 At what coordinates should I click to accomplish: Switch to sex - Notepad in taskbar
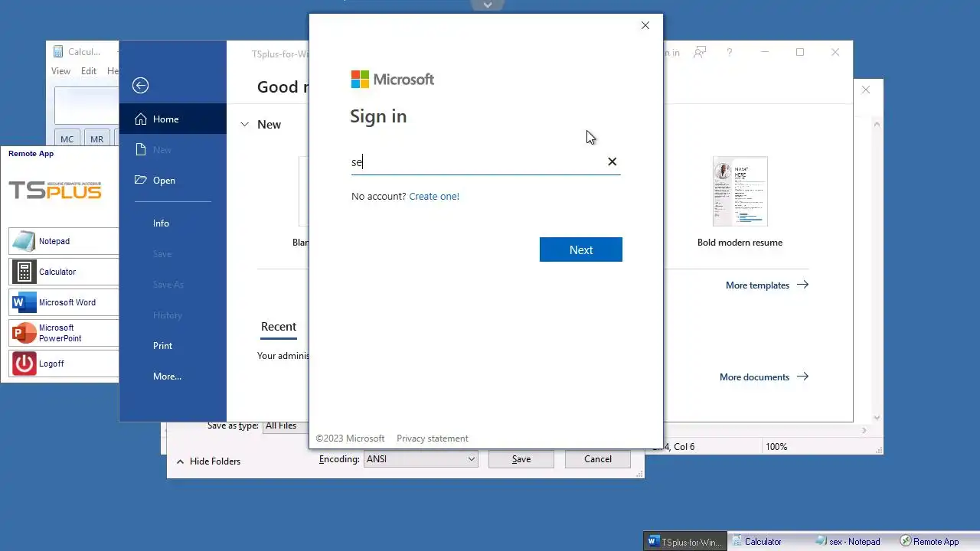point(848,541)
